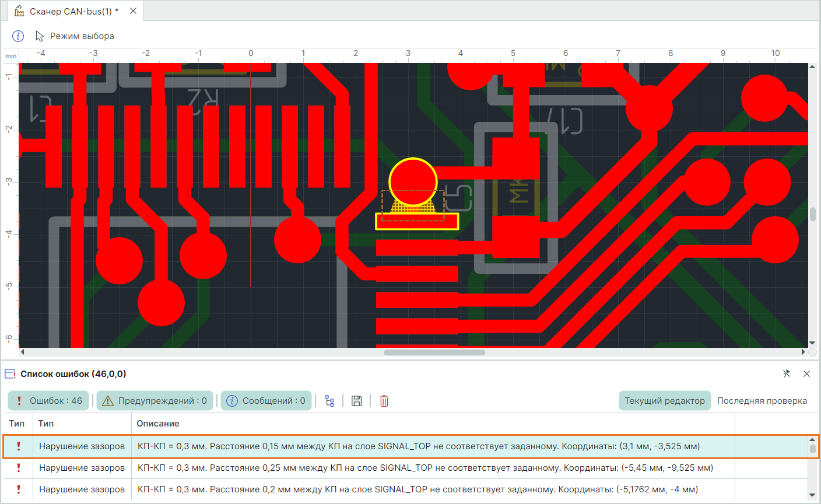821x504 pixels.
Task: Toggle the Предупреждений: 0 filter
Action: pos(155,401)
